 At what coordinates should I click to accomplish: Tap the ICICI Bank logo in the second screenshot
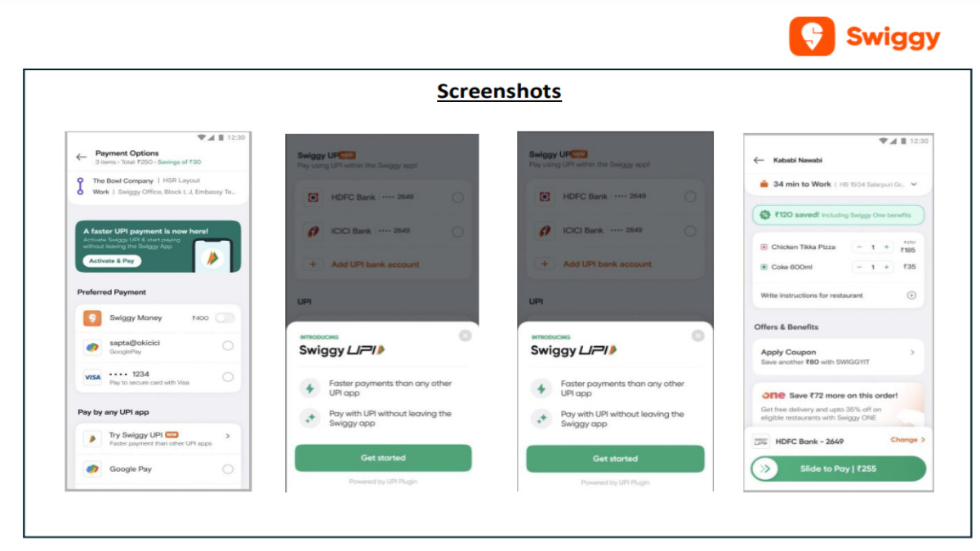pyautogui.click(x=313, y=231)
